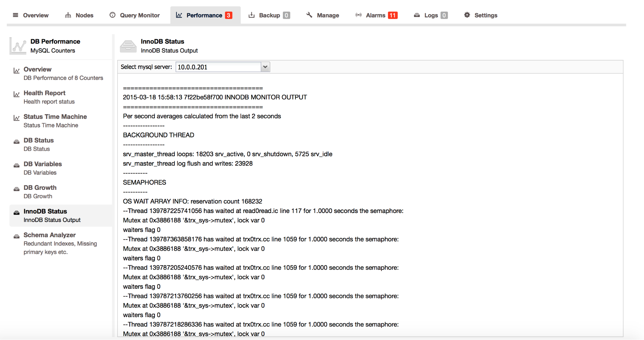This screenshot has width=644, height=340.
Task: Click the Backup badge showing 0
Action: (286, 15)
